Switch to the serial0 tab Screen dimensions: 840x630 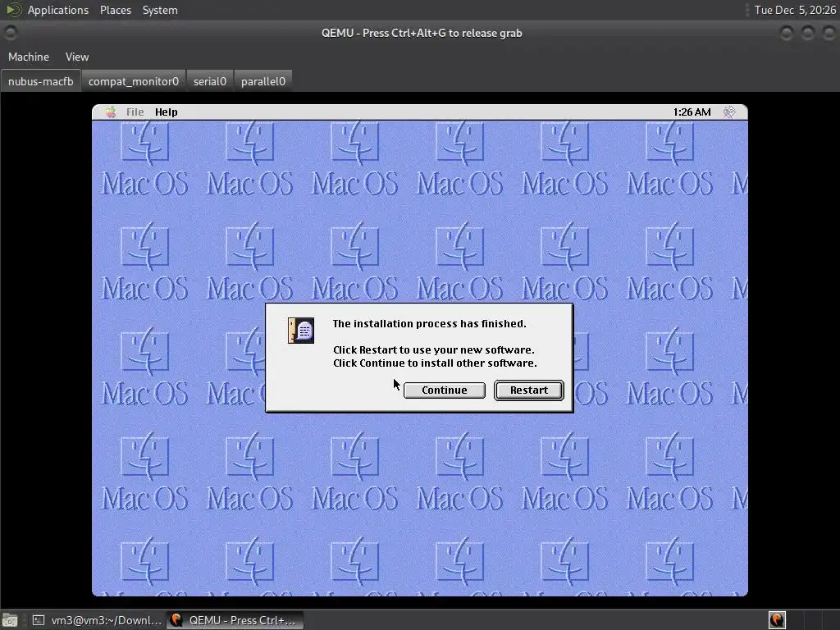(x=209, y=81)
